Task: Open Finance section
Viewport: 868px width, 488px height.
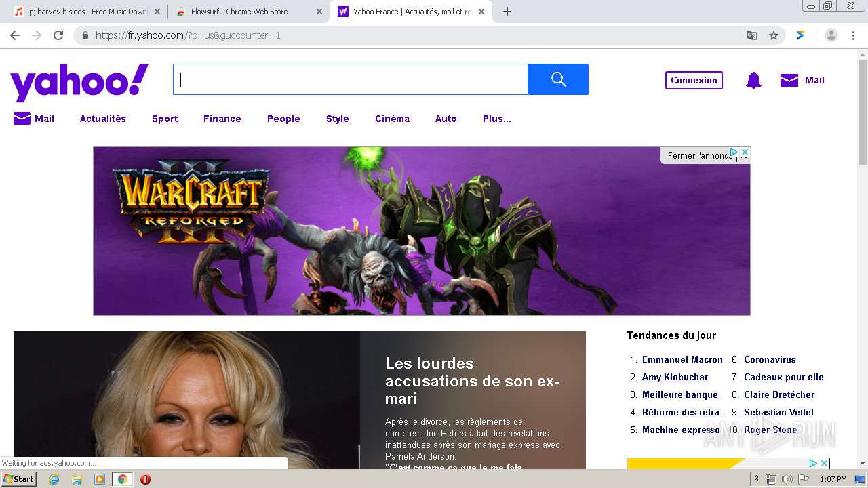Action: pyautogui.click(x=222, y=119)
